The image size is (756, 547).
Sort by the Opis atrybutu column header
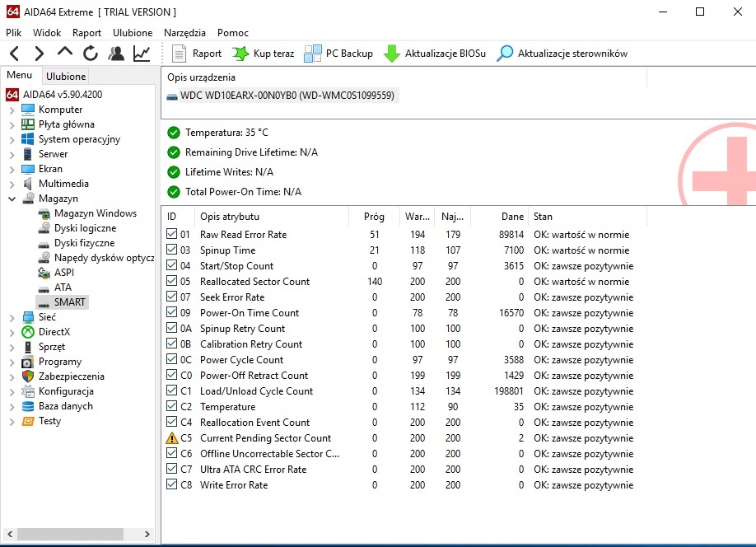[x=272, y=217]
